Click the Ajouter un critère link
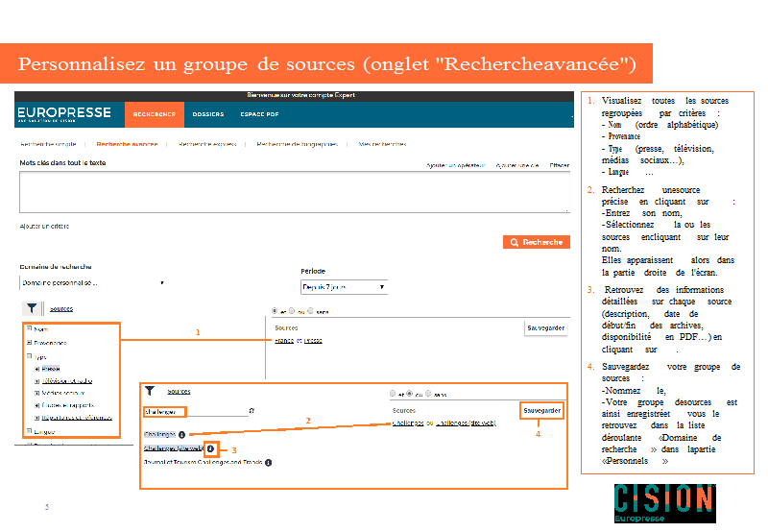 [44, 227]
